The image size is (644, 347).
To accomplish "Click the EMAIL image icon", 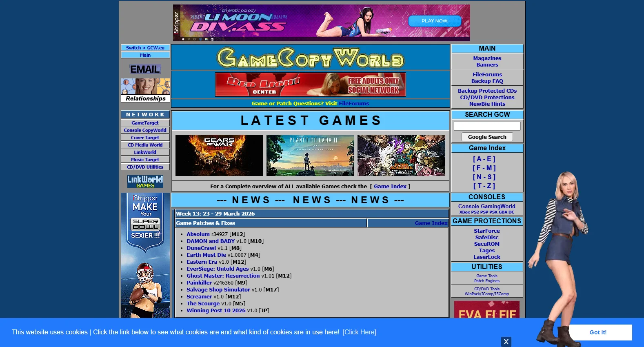I will (145, 69).
